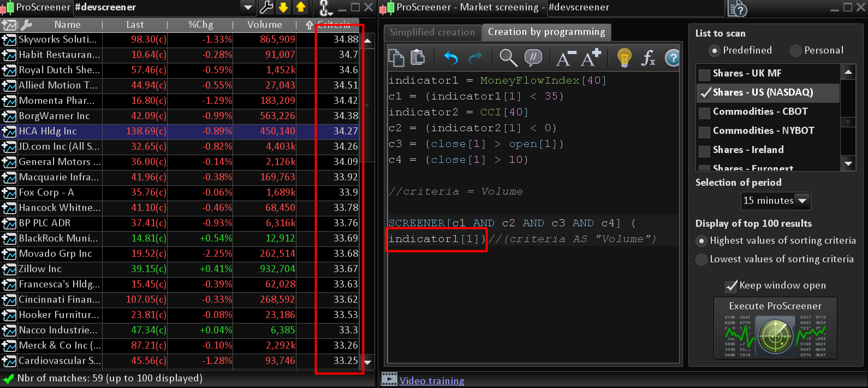
Task: Open the help document icon beside screener name
Action: [x=738, y=8]
